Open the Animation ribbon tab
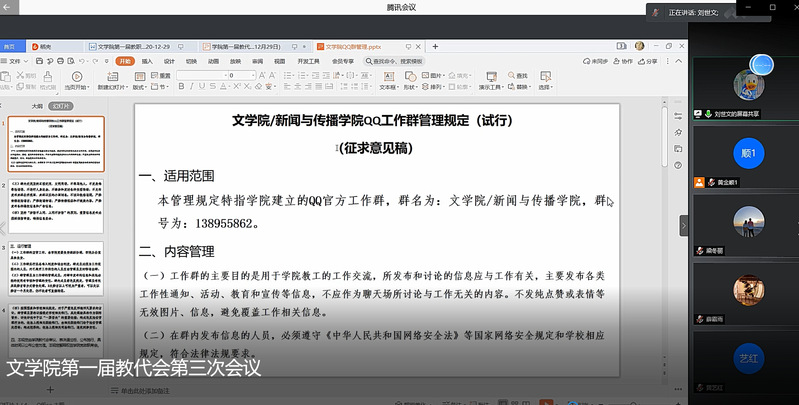 pos(214,61)
